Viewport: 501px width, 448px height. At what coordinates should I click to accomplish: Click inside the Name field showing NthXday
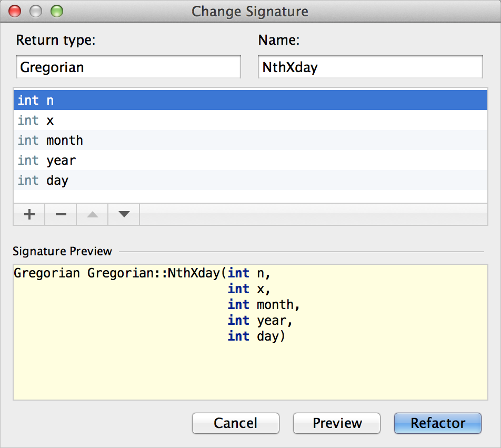coord(370,66)
